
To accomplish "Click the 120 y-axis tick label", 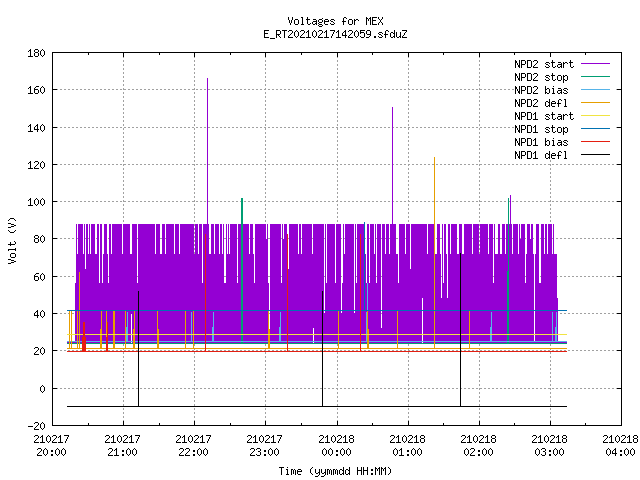I will [36, 165].
